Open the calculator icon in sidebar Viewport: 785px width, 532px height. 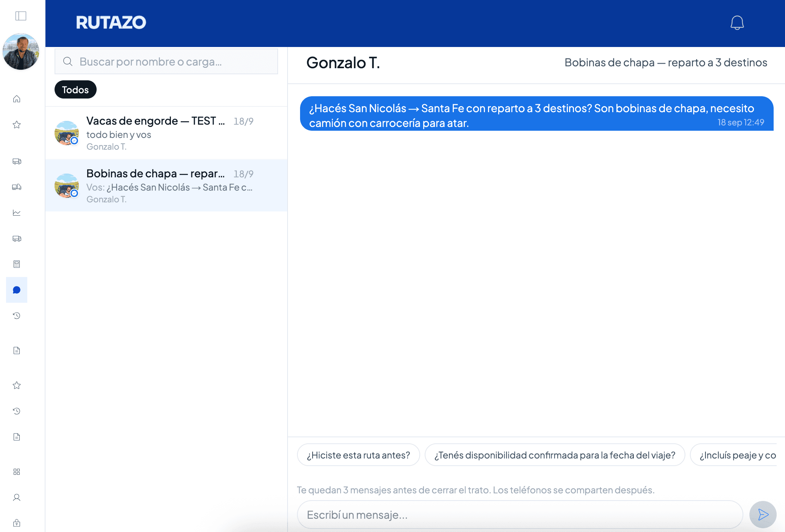(17, 264)
